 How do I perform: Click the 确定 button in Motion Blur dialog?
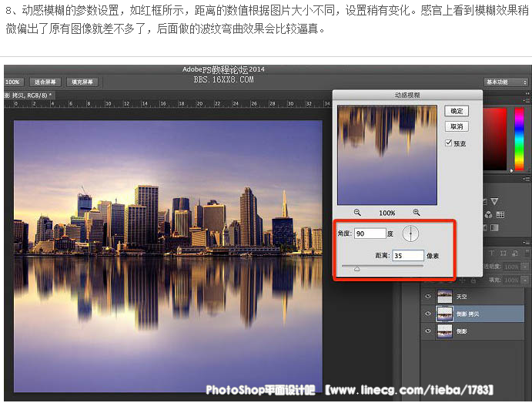(x=457, y=111)
